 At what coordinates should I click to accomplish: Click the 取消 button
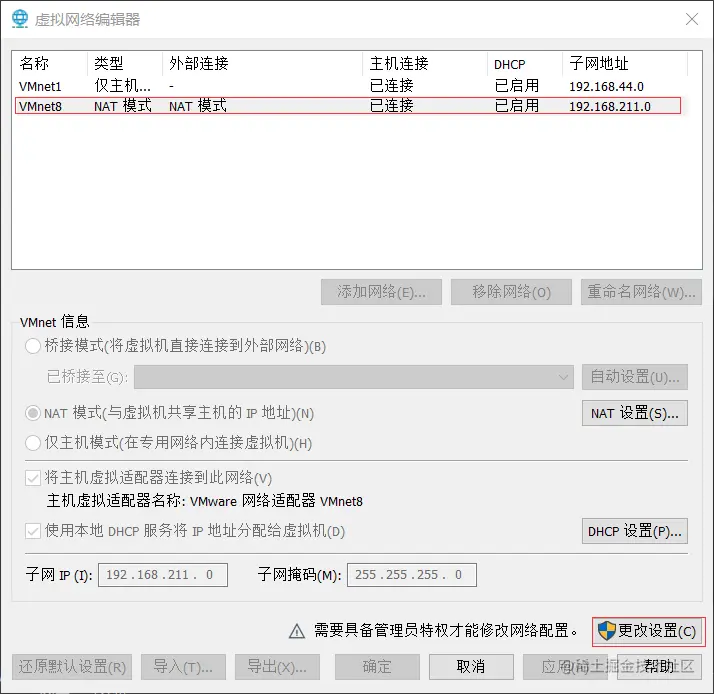pos(471,667)
